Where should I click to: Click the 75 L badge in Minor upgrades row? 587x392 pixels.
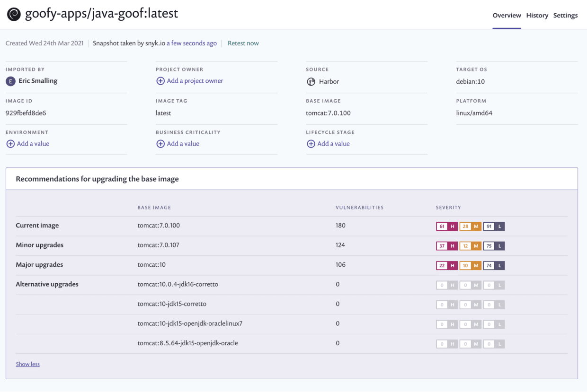494,246
